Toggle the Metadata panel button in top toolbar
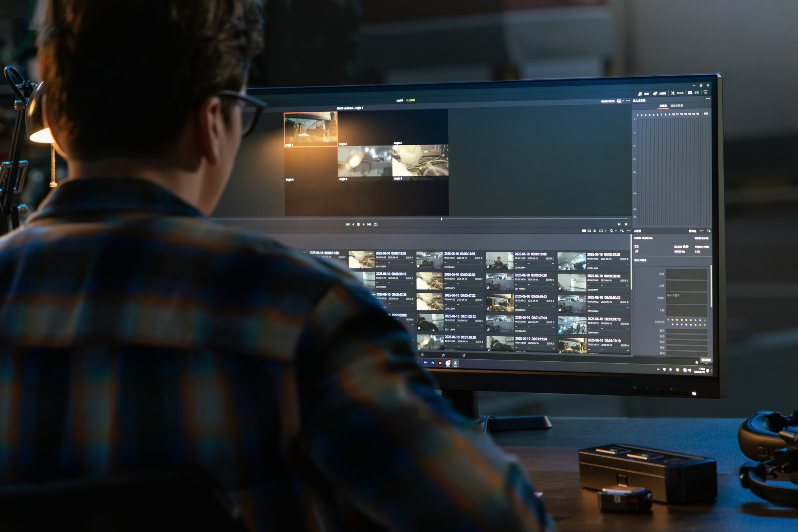 point(660,93)
